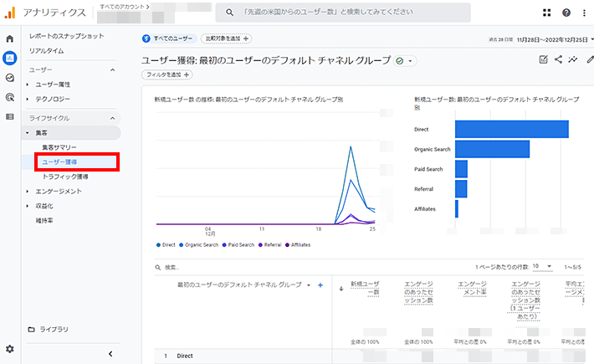Toggle Referral series in chart legend
This screenshot has height=364, width=594.
click(269, 245)
